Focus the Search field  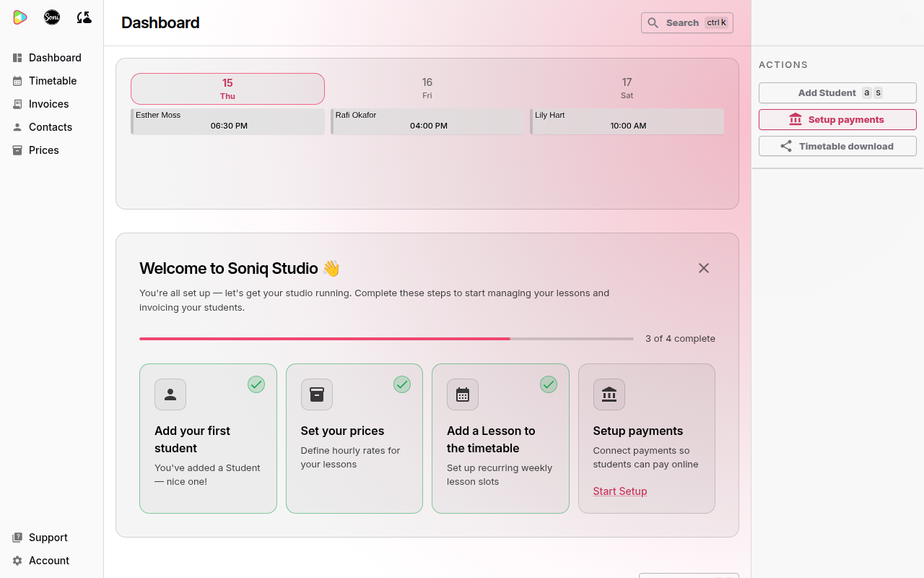pyautogui.click(x=687, y=23)
